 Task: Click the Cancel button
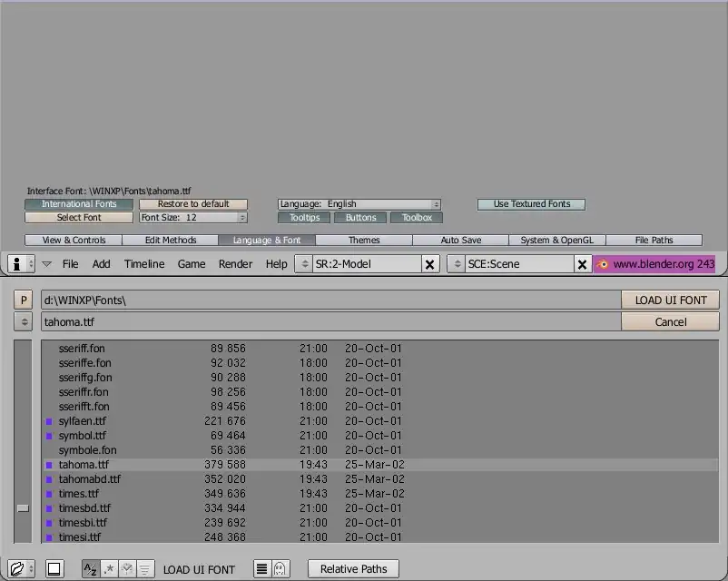click(x=670, y=321)
